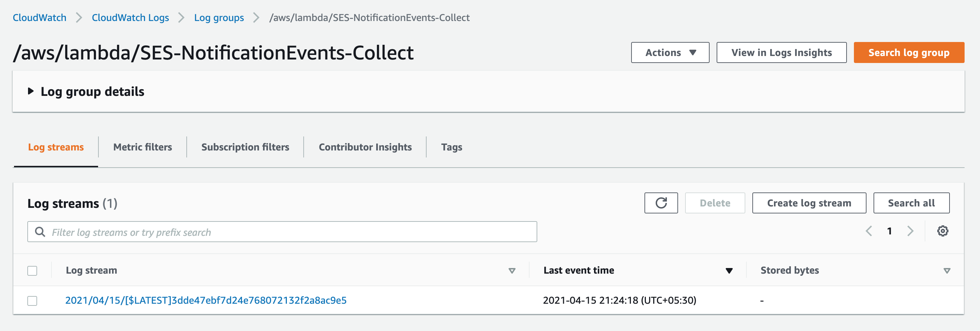Image resolution: width=980 pixels, height=331 pixels.
Task: Select the 2021/04/15 log stream checkbox
Action: point(32,301)
